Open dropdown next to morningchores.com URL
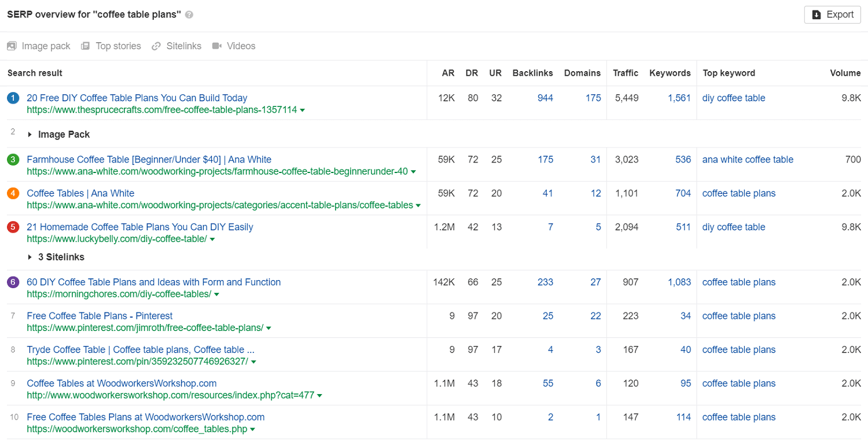 216,295
